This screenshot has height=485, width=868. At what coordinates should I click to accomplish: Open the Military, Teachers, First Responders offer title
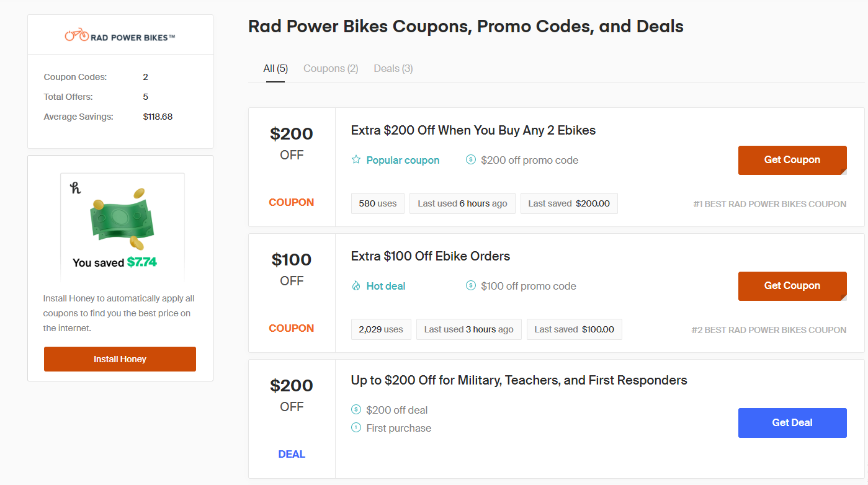pyautogui.click(x=519, y=380)
